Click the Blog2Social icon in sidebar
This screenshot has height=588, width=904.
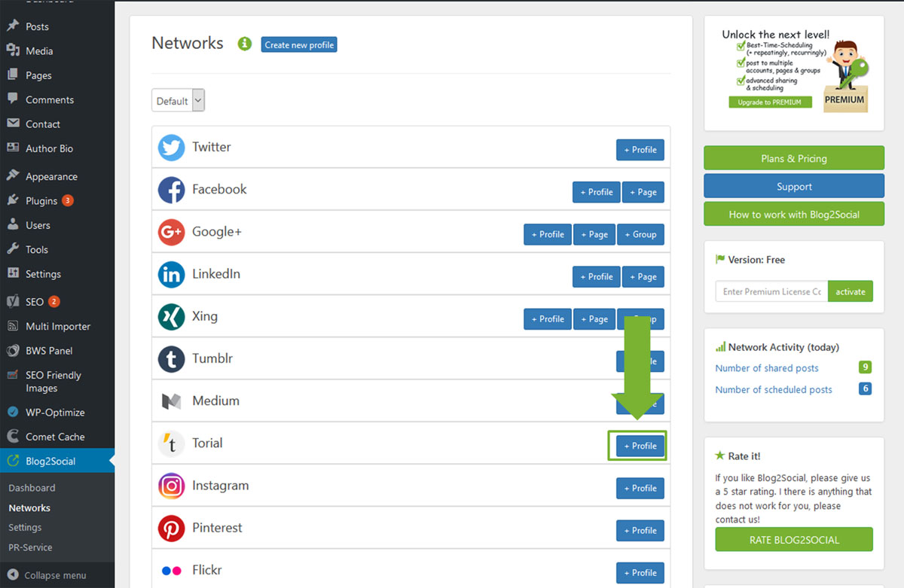(13, 461)
